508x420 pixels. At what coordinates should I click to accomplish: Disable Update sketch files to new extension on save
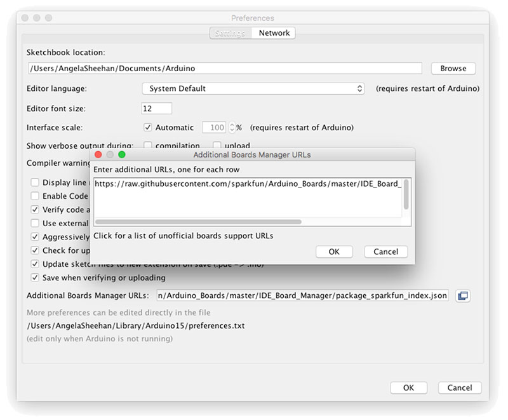[34, 264]
